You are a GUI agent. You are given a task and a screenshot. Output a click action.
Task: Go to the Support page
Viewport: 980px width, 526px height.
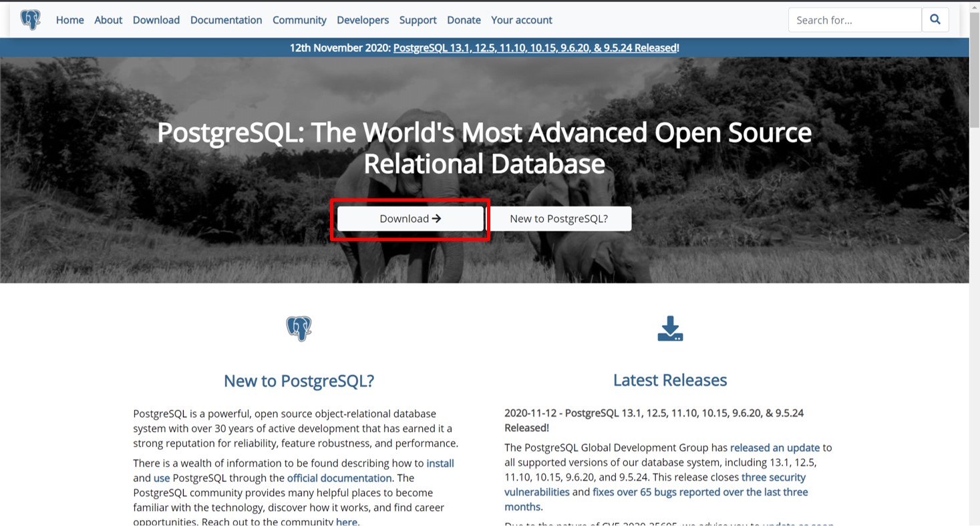pos(418,20)
